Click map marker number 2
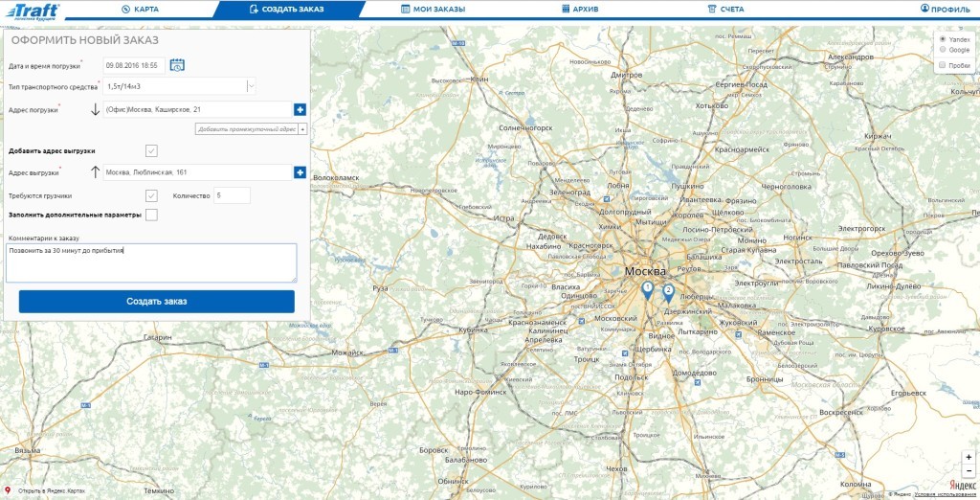The width and height of the screenshot is (980, 500). pos(668,291)
